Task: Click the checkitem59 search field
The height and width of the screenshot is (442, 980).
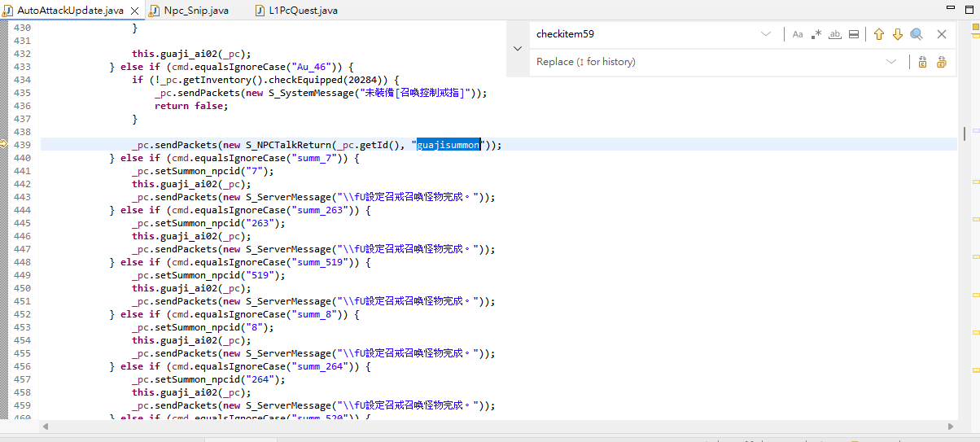Action: 643,34
